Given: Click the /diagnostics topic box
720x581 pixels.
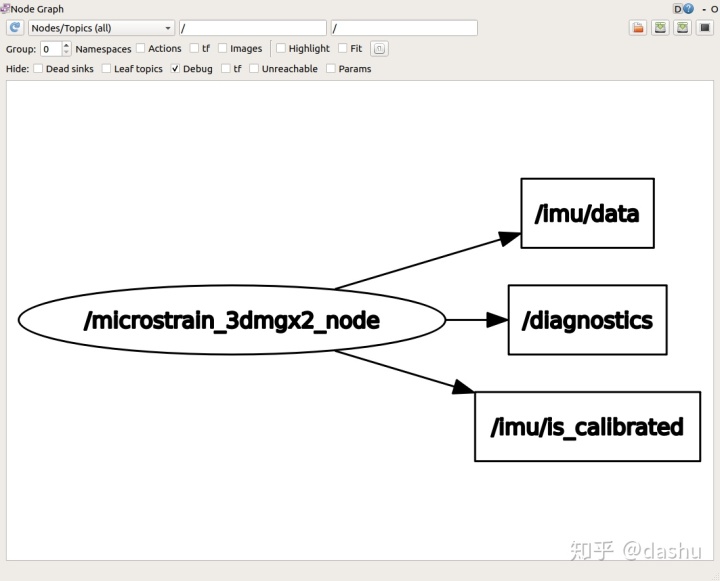Looking at the screenshot, I should (587, 320).
